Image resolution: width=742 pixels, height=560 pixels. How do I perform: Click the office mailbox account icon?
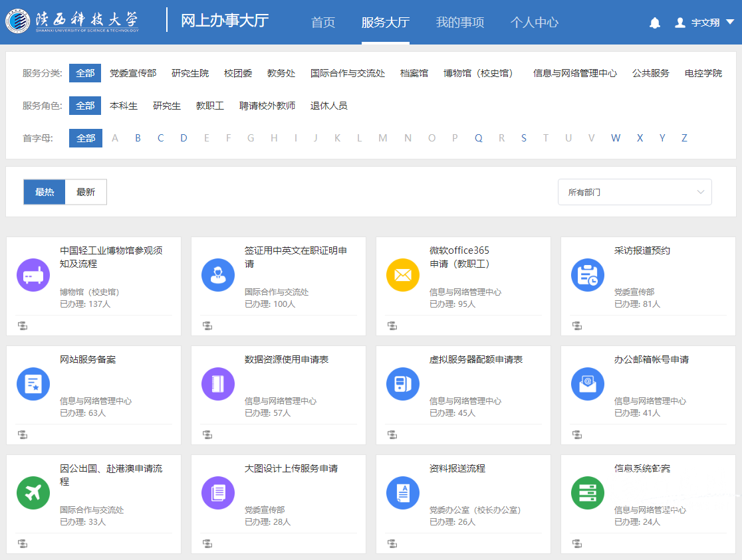coord(588,384)
